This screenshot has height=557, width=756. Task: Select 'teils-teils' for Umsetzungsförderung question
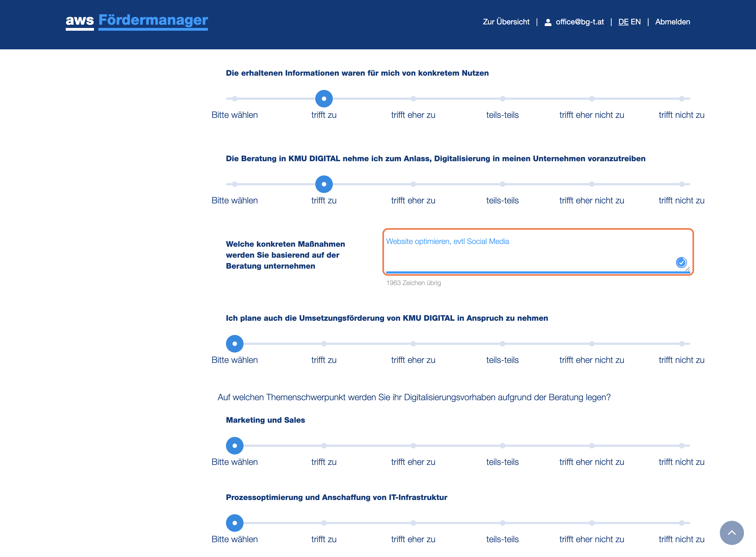pos(502,343)
